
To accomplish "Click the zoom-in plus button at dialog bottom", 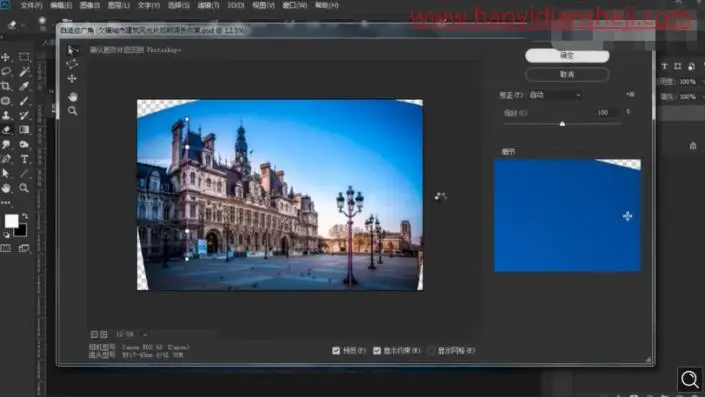I will tap(104, 335).
